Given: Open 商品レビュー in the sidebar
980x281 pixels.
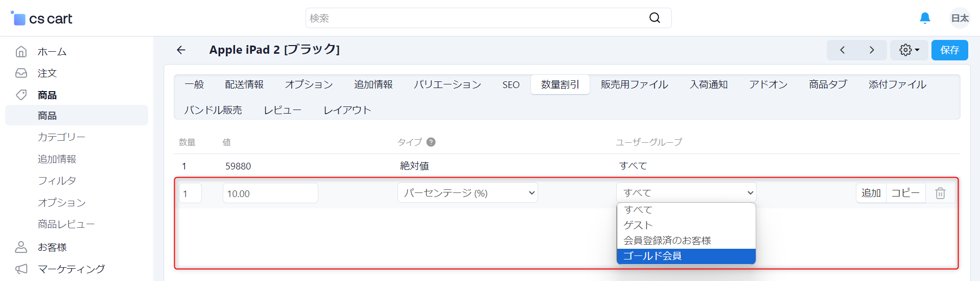Looking at the screenshot, I should 66,224.
